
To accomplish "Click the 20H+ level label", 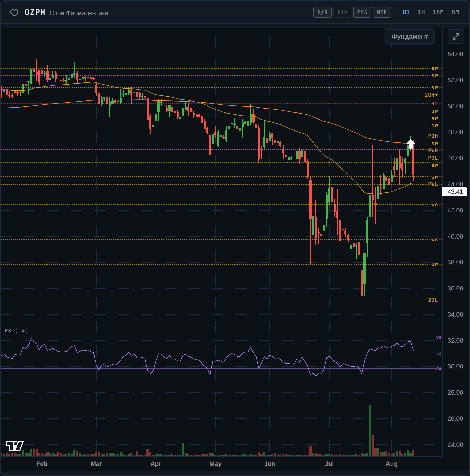I will click(x=431, y=95).
